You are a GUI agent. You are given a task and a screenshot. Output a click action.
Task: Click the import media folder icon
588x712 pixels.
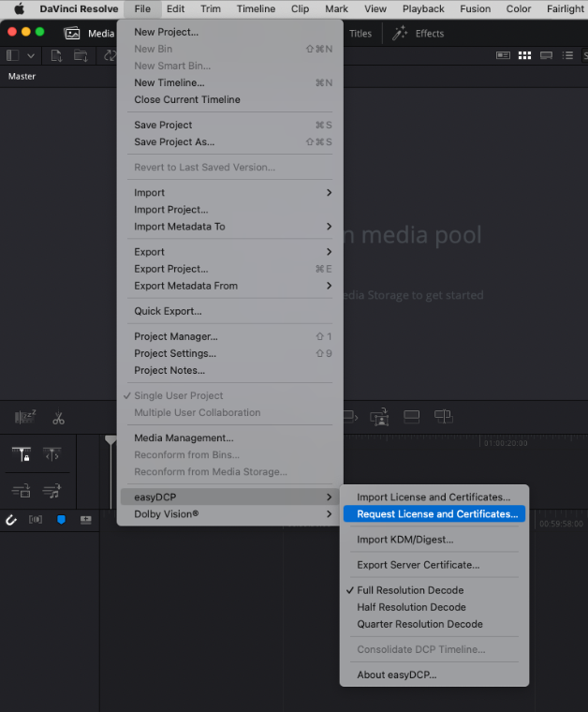81,56
